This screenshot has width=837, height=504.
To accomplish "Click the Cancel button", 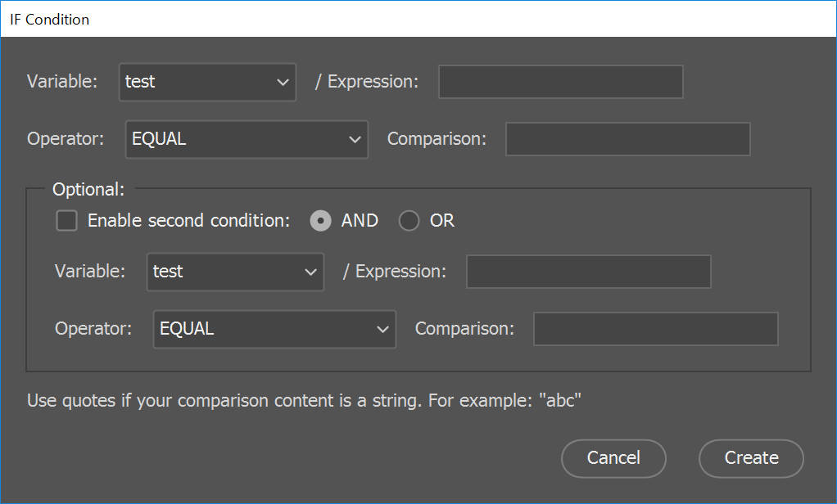I will click(613, 458).
